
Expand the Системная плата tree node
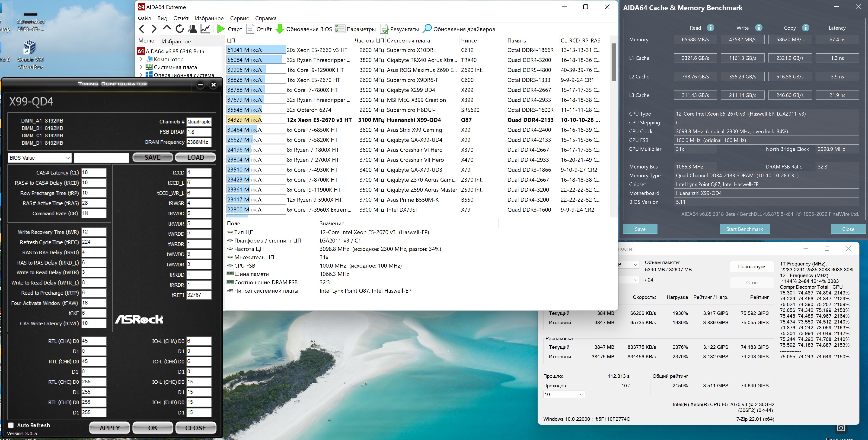click(141, 67)
